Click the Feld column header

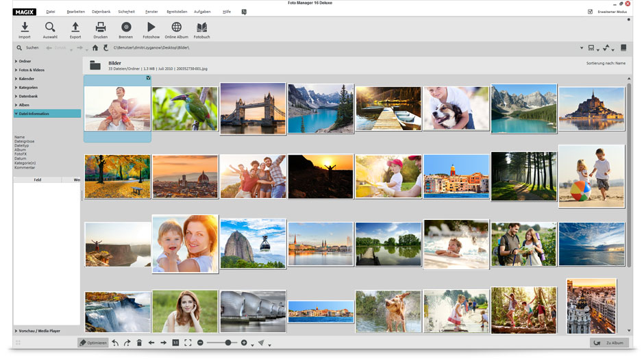click(38, 180)
